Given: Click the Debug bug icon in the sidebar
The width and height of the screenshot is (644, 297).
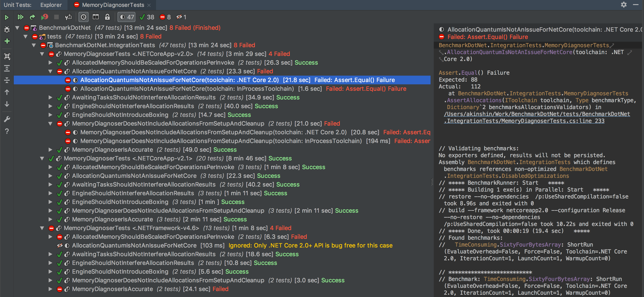Looking at the screenshot, I should coord(7,29).
